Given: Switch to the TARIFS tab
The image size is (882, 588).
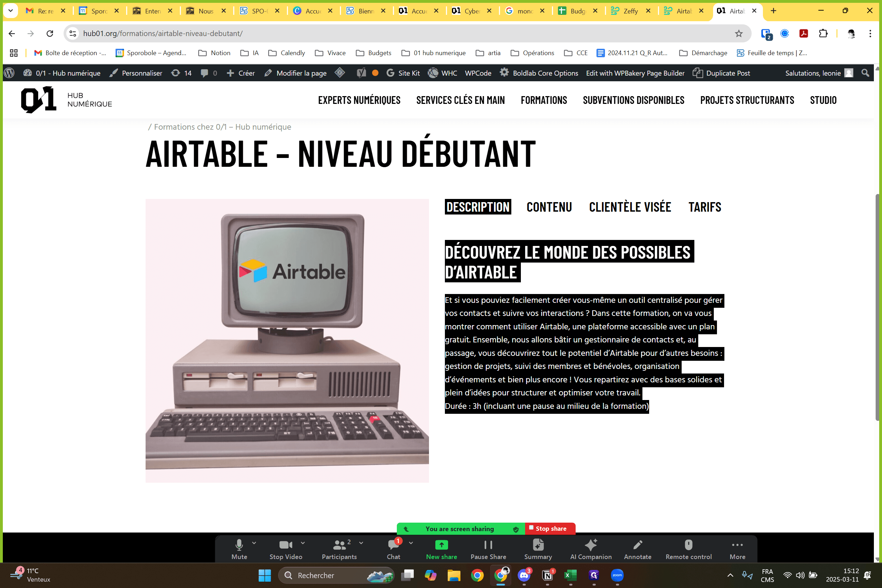Looking at the screenshot, I should click(705, 207).
